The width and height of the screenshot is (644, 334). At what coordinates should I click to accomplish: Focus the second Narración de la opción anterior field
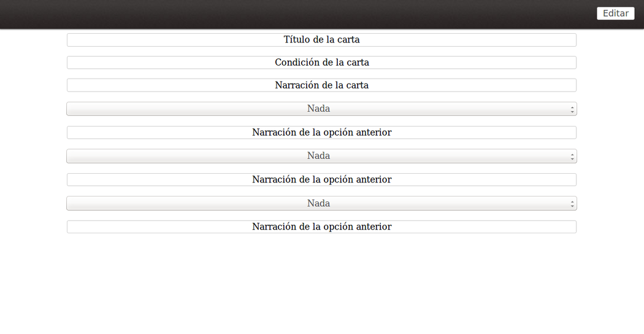321,180
